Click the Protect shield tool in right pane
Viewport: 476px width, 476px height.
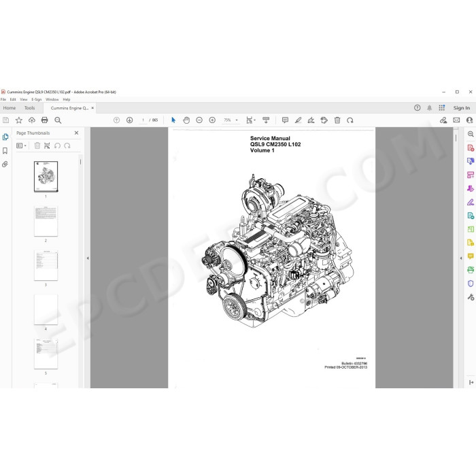(x=471, y=284)
